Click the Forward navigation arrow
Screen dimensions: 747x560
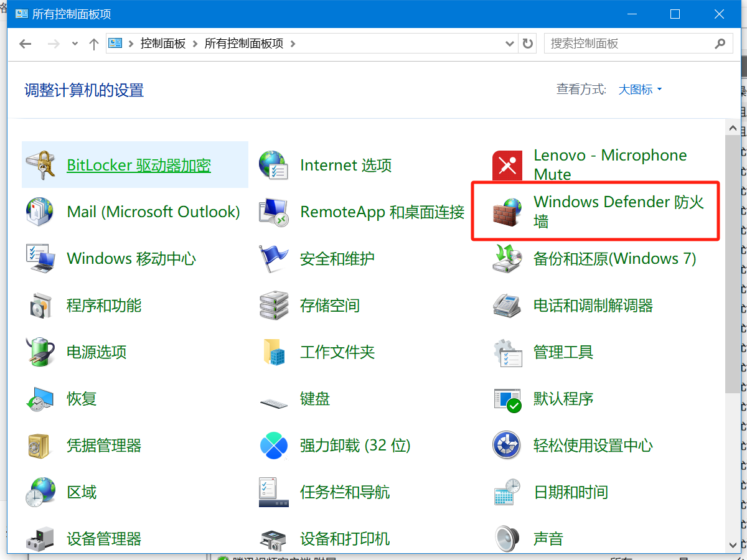(x=54, y=44)
